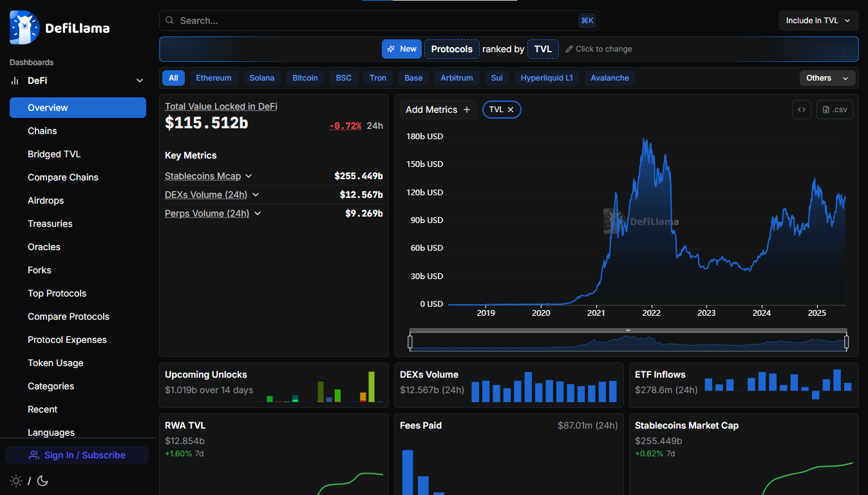This screenshot has height=495, width=868.
Task: Click the DeFi bar chart dashboard icon
Action: [x=15, y=81]
